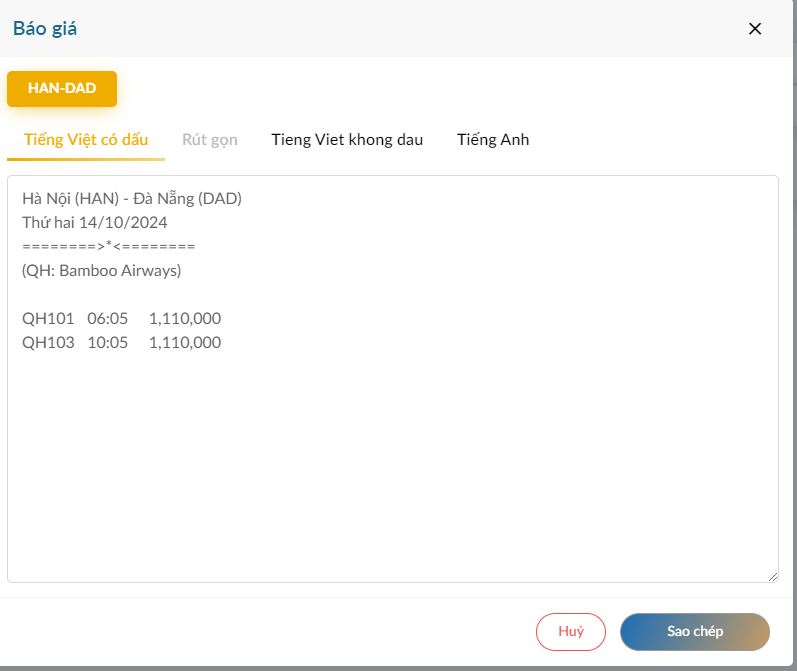Viewport: 797px width, 671px height.
Task: Click the Sao chép copy button
Action: click(695, 631)
